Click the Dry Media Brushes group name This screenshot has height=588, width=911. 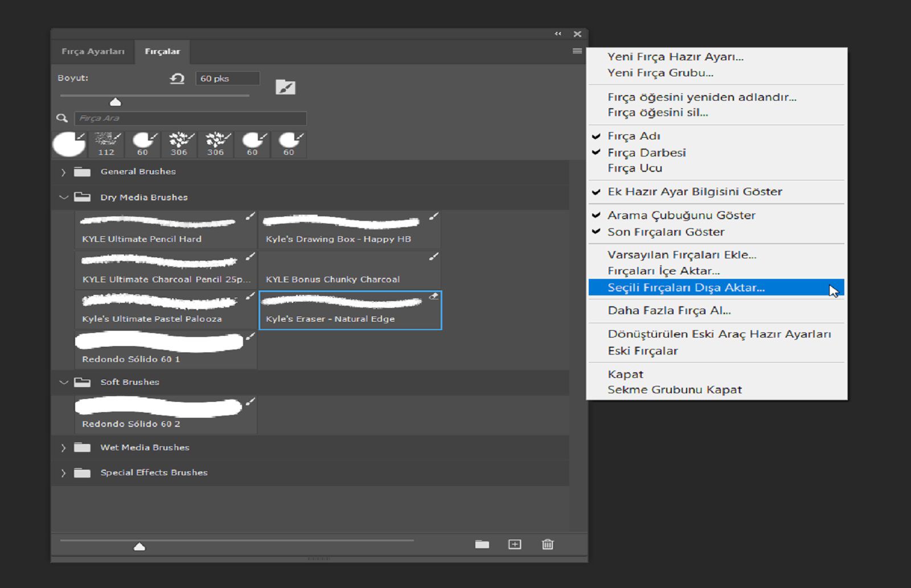[144, 198]
